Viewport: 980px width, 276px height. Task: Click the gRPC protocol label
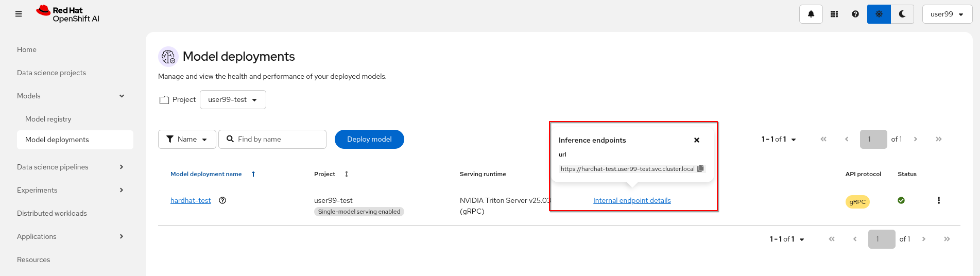(x=857, y=202)
